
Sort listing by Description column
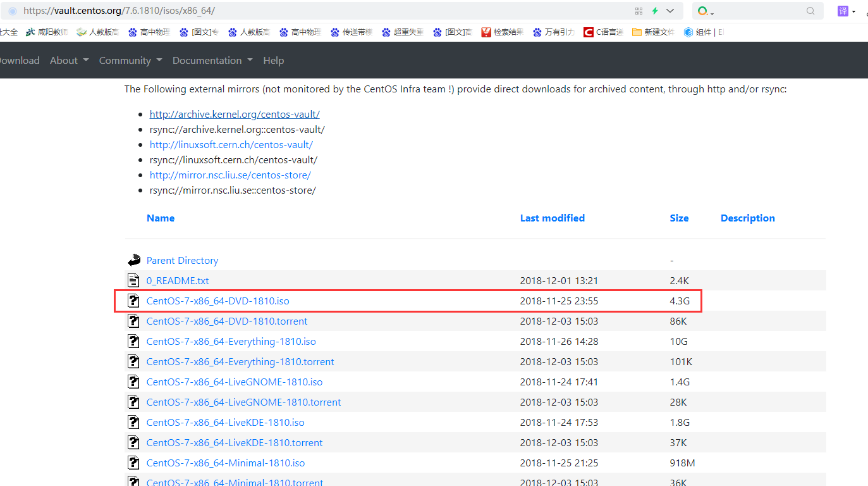tap(748, 218)
